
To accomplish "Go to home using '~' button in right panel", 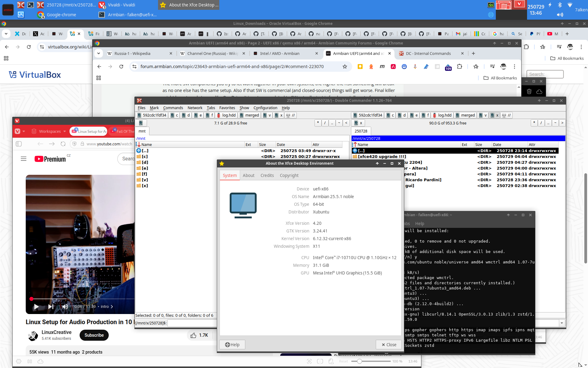I will click(555, 123).
